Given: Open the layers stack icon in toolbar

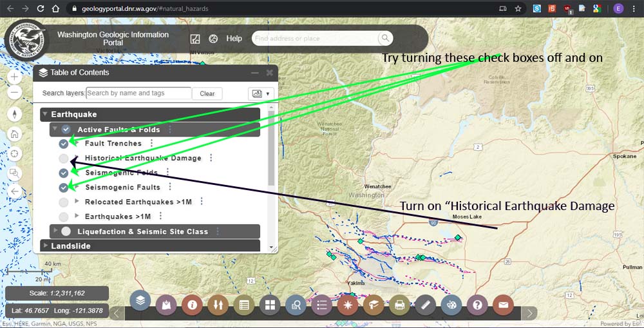Looking at the screenshot, I should point(140,300).
